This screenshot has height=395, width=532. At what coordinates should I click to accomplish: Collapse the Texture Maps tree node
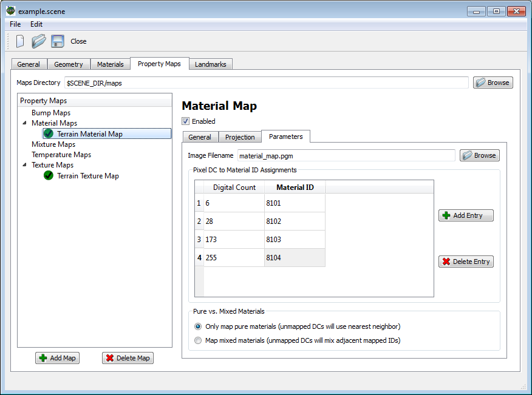24,165
